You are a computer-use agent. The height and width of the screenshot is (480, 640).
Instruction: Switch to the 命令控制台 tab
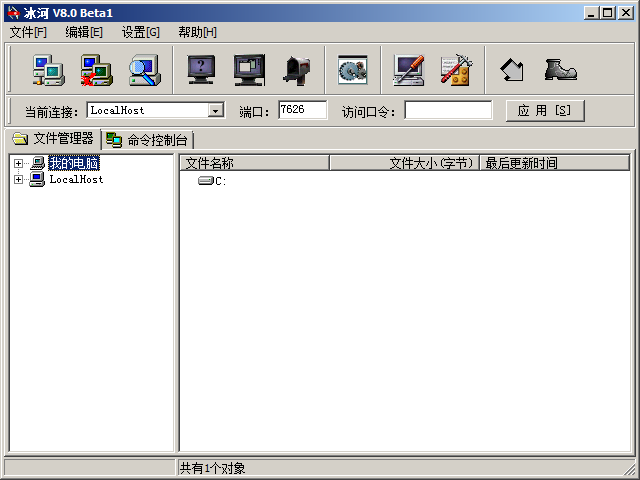pos(148,140)
